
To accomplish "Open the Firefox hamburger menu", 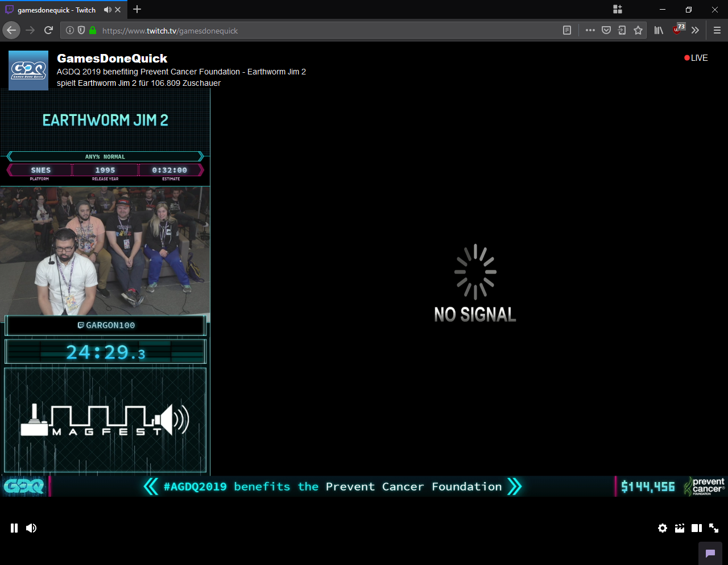I will point(717,30).
